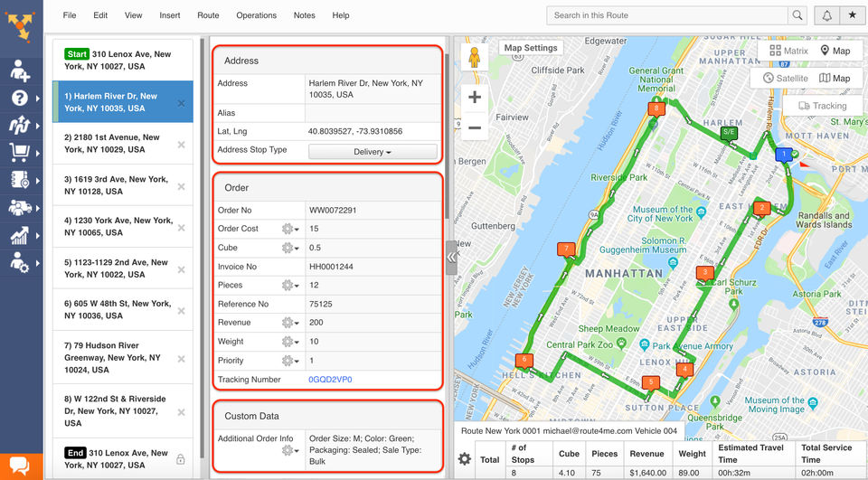This screenshot has width=868, height=480.
Task: Open Weight gear dropdown
Action: coord(290,342)
